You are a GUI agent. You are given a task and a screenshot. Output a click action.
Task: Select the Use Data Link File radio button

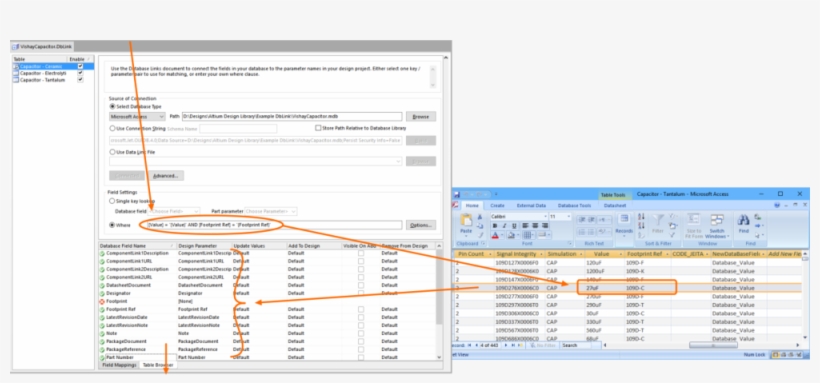[x=112, y=152]
